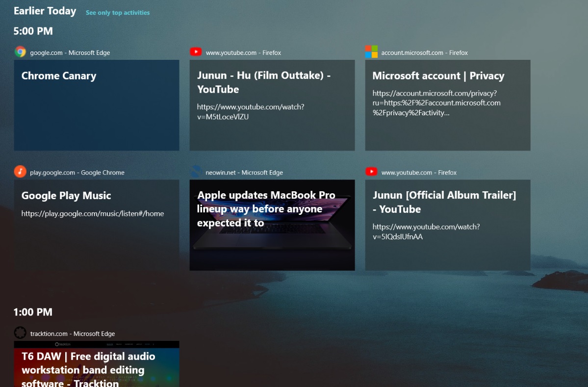
Task: Click the Google Play Music orange icon
Action: (x=20, y=172)
